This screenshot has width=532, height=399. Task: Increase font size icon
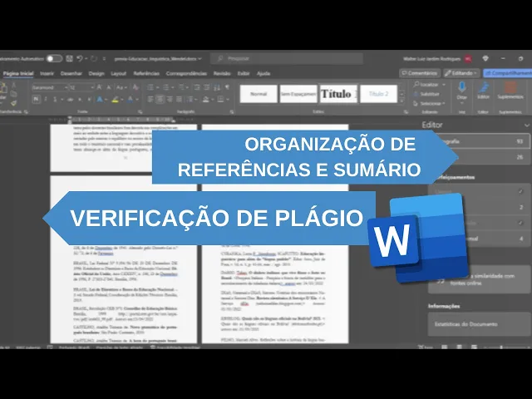(100, 87)
